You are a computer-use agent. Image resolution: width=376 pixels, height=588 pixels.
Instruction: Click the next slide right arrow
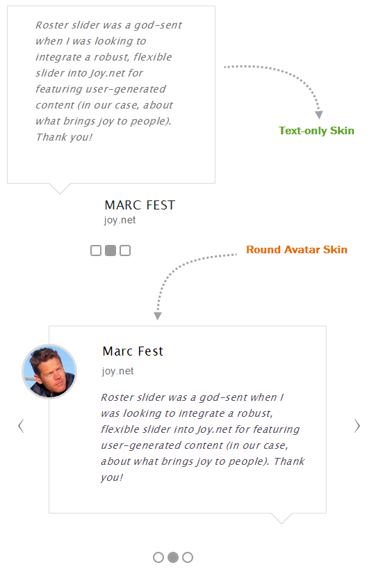coord(357,426)
